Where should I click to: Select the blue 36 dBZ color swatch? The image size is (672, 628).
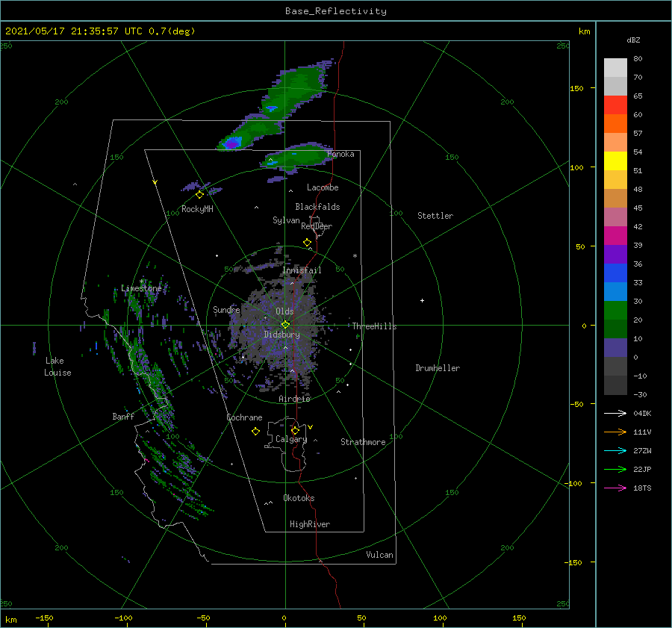click(x=615, y=273)
